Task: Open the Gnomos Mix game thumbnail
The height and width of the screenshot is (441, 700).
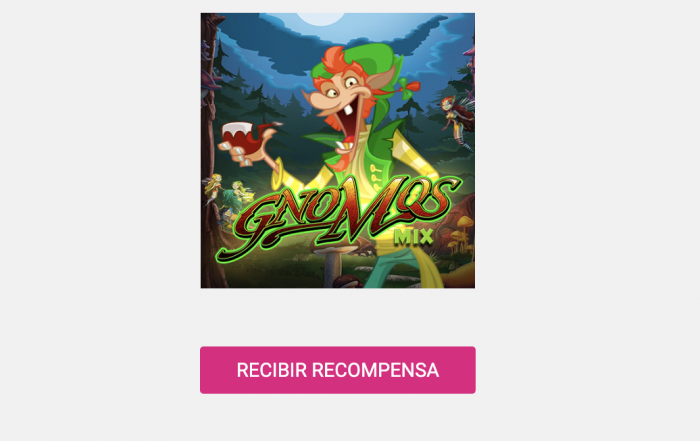Action: click(338, 150)
